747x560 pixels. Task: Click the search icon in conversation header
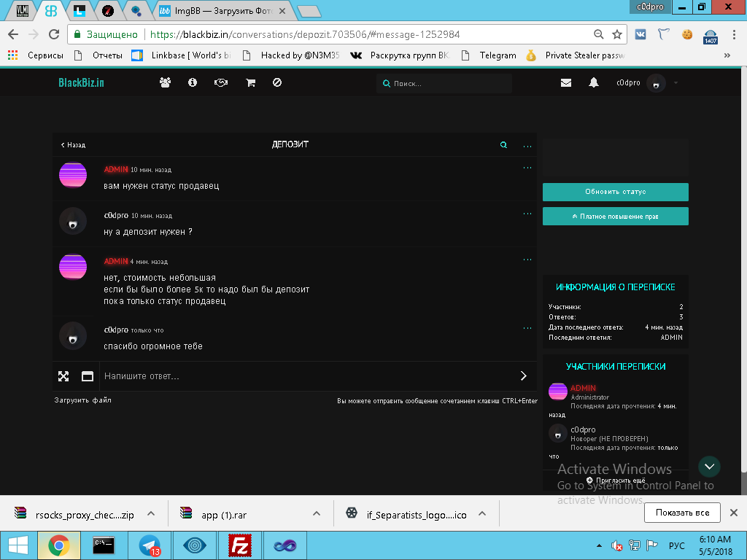(x=503, y=145)
